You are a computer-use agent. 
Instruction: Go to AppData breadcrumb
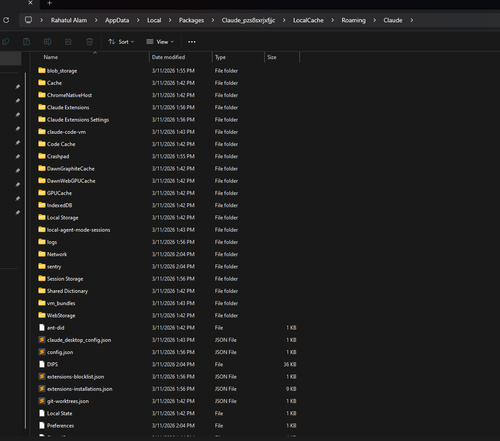click(x=117, y=20)
